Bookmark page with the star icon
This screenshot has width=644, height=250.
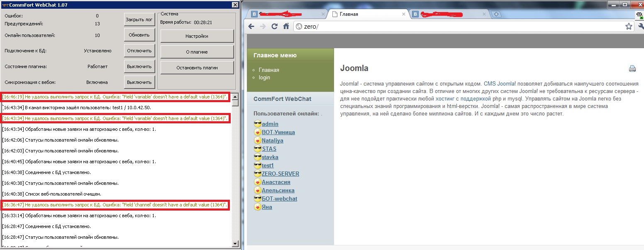(629, 27)
